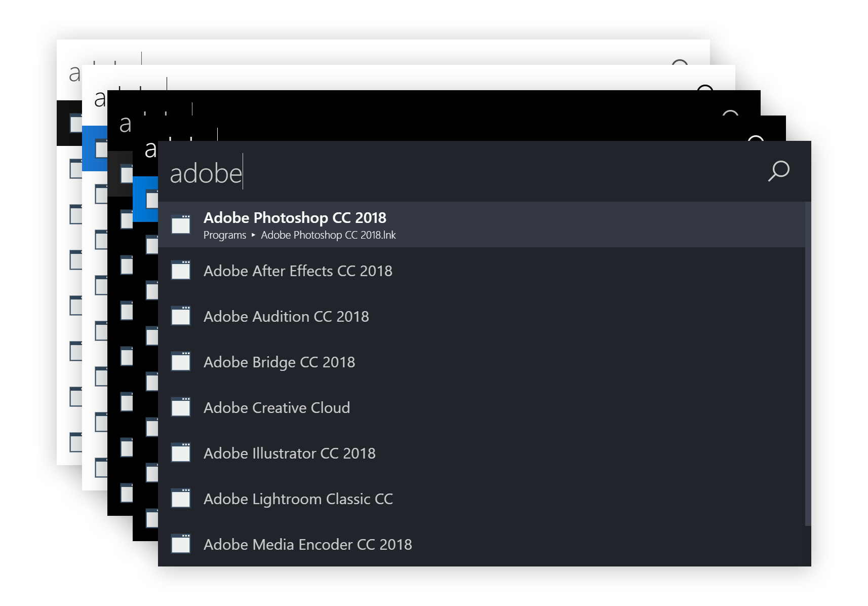Click the Adobe Creative Cloud app icon

[x=181, y=407]
